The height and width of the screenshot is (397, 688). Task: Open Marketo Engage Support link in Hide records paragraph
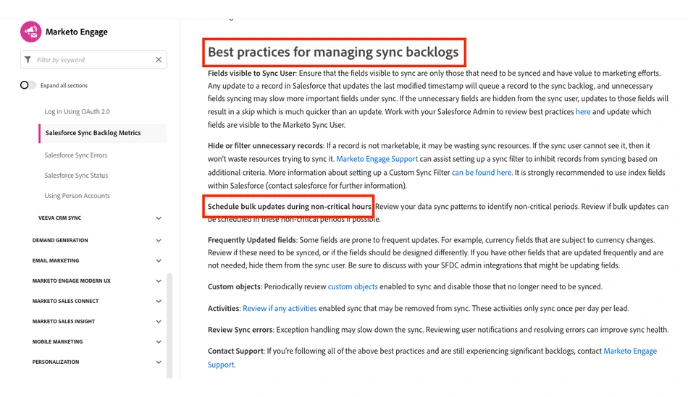[377, 159]
